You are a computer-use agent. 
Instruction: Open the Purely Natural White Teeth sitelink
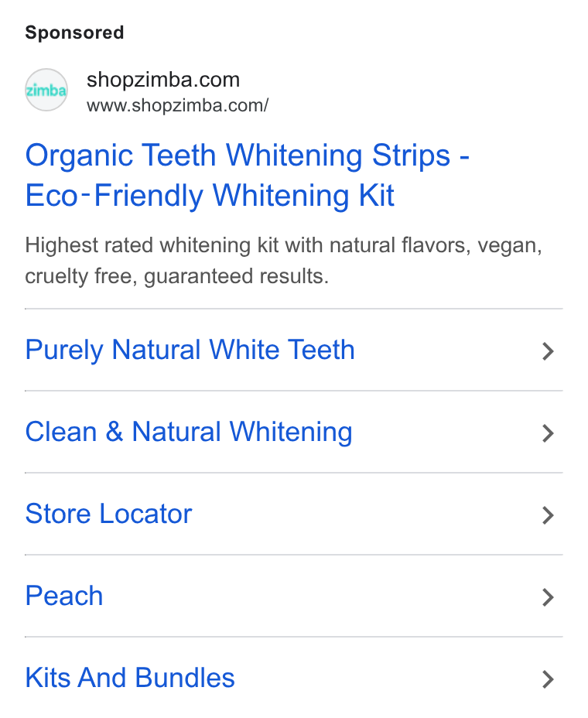190,350
